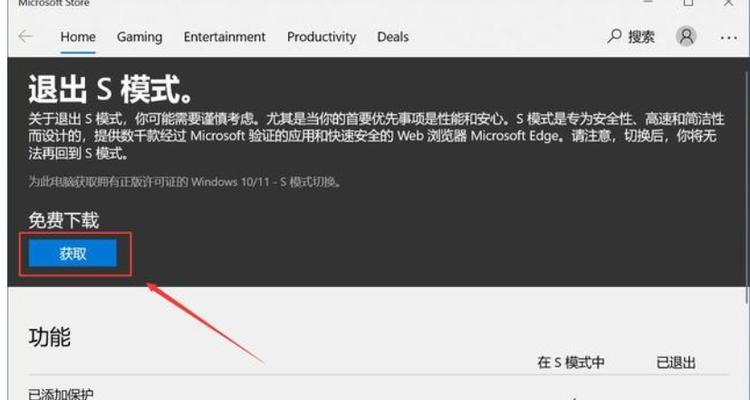Close the Microsoft Store window
Viewport: 750px width, 400px height.
(728, 3)
